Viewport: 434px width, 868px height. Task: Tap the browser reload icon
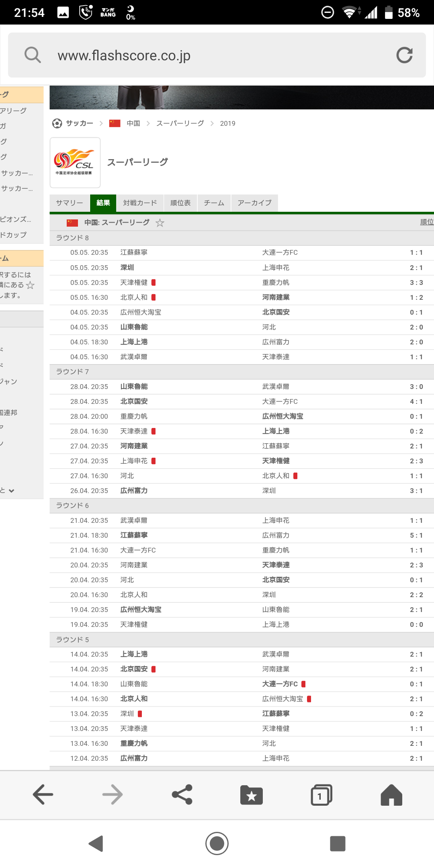click(404, 55)
